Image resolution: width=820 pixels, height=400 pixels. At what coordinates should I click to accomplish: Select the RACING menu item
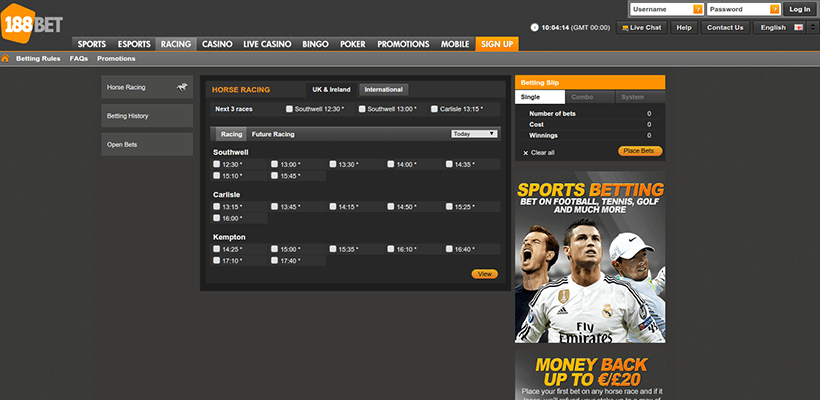(176, 44)
